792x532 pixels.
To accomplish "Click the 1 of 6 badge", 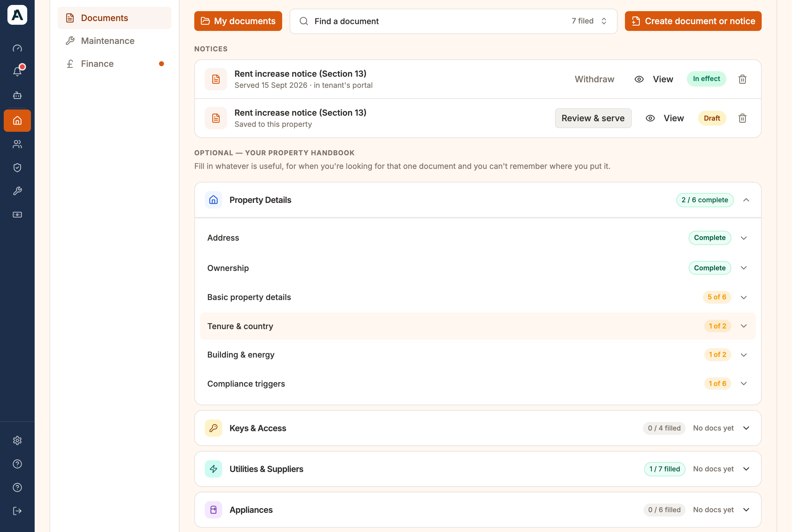I will (717, 384).
